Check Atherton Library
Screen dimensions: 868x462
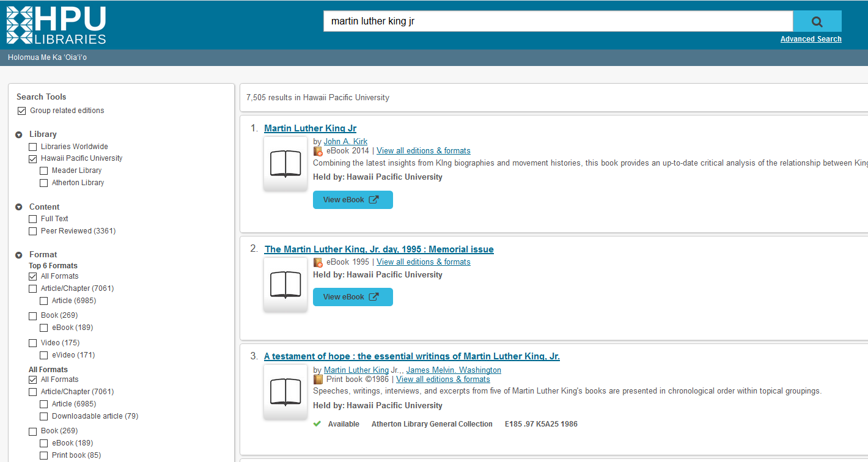click(44, 183)
